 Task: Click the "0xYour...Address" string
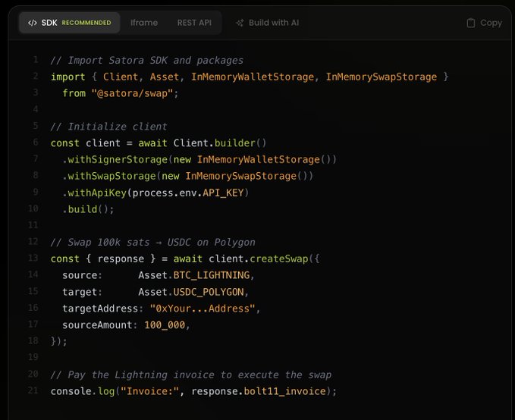coord(203,309)
